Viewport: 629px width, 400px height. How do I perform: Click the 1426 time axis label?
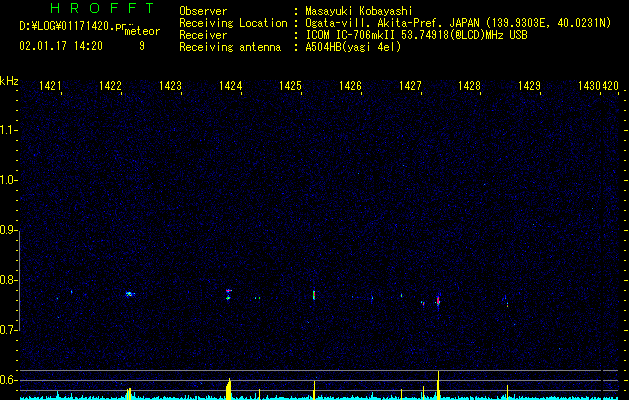coord(350,86)
